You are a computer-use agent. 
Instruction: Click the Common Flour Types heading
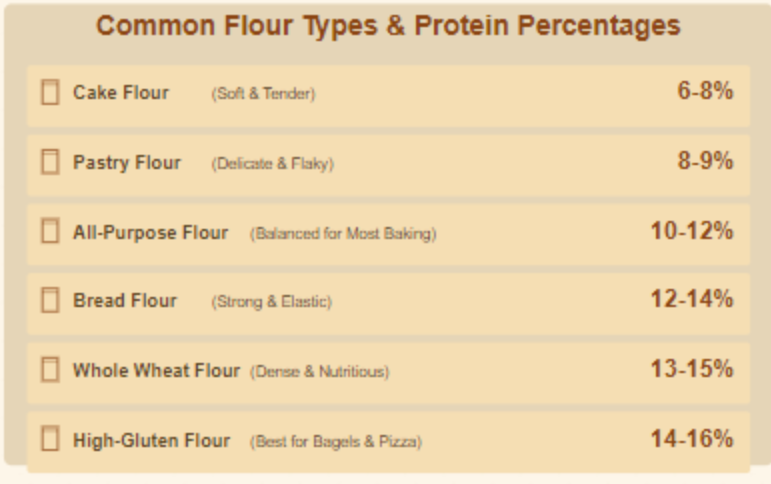tap(388, 26)
